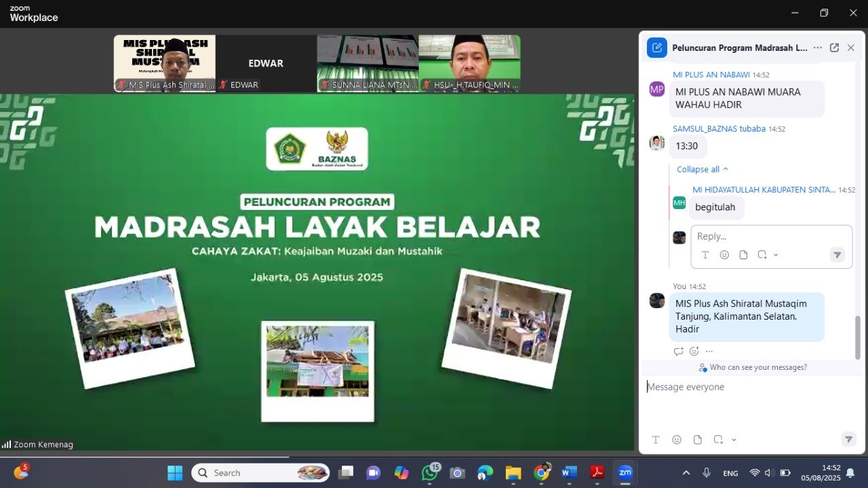Click the emoji icon in main message box
Screen dimensions: 868x488
pos(677,440)
